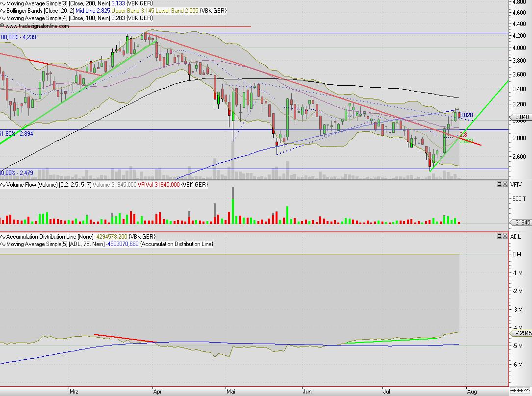Click the zigzag line chart icon
The width and height of the screenshot is (532, 396).
(x=528, y=390)
